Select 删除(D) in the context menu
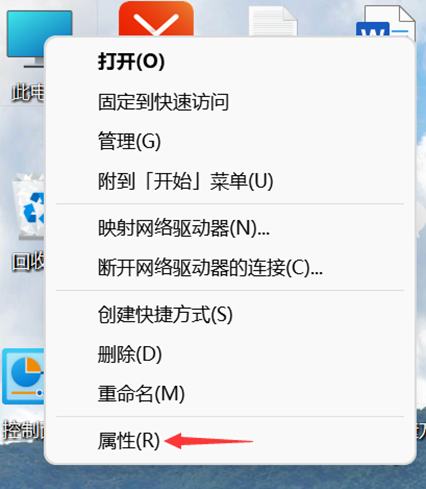This screenshot has width=426, height=489. [x=230, y=354]
